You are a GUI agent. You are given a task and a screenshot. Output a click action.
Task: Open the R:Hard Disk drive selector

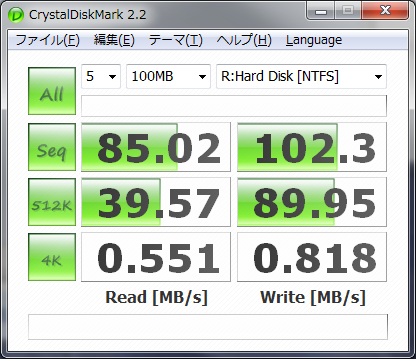click(301, 77)
